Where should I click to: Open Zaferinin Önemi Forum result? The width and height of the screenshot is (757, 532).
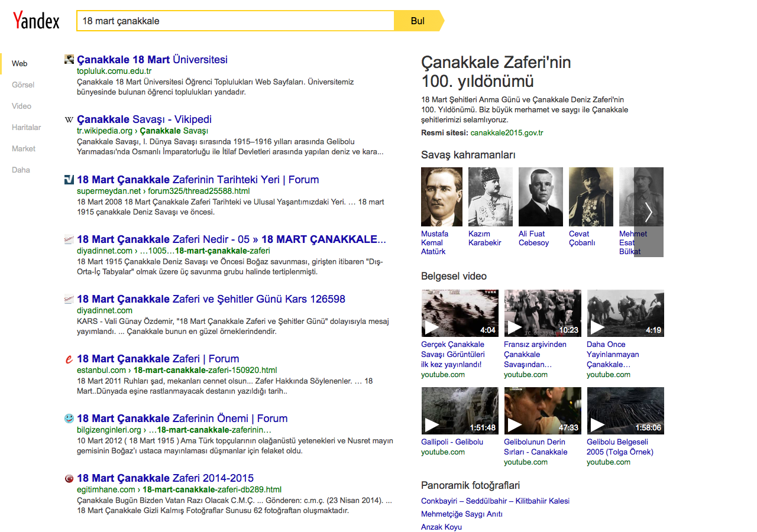coord(182,418)
